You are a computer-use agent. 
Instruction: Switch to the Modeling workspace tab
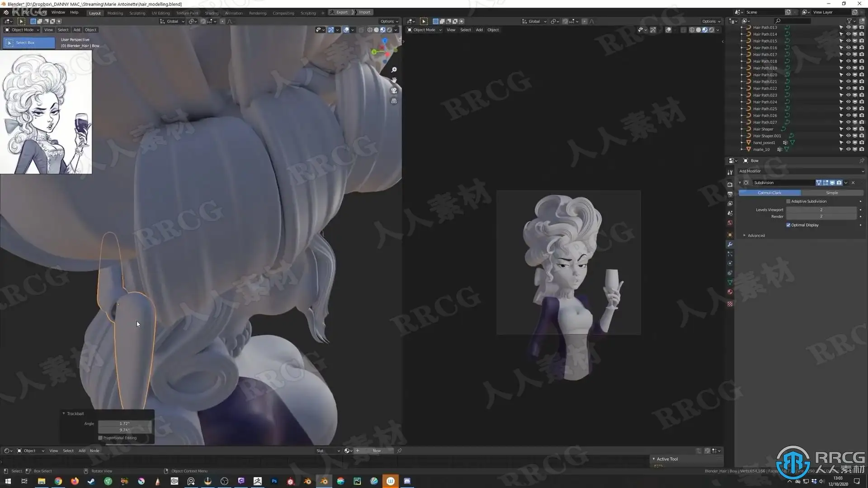point(115,13)
